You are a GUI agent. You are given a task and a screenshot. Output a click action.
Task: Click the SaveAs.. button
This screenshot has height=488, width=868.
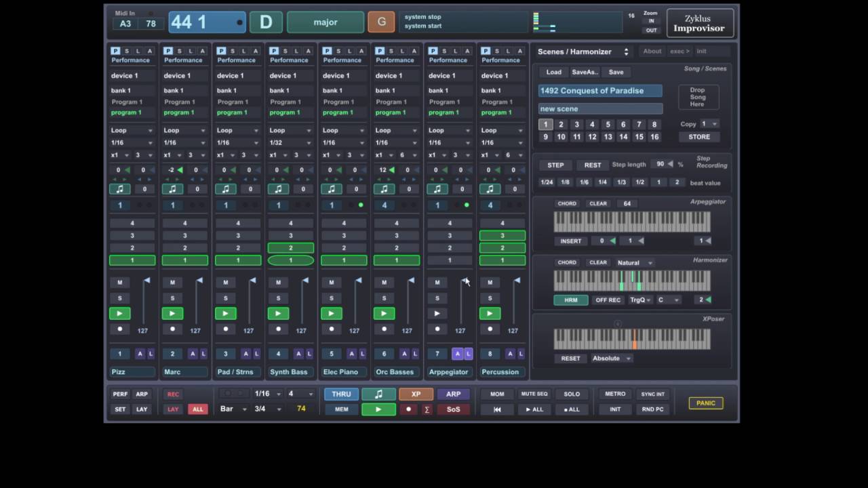(585, 72)
